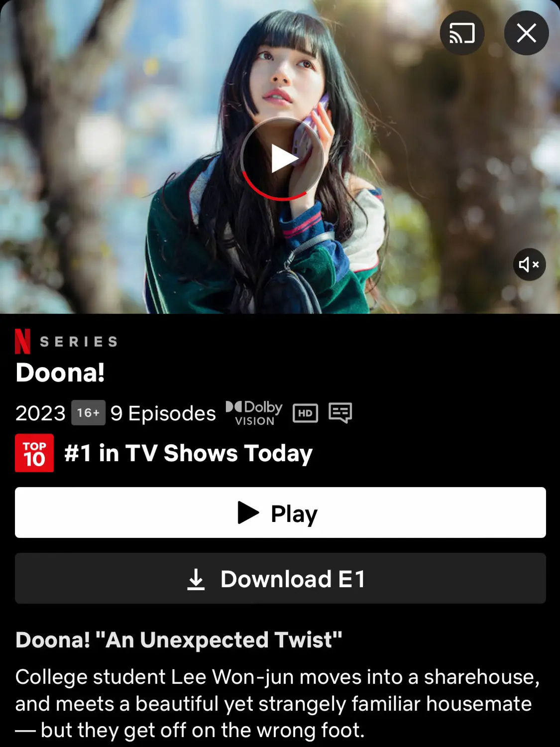
Task: Tap the Cast to device icon
Action: click(462, 33)
